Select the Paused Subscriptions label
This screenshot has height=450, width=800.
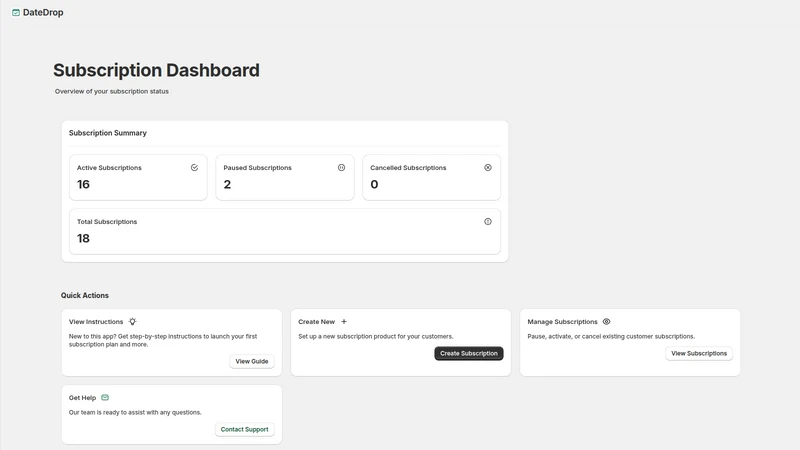click(258, 168)
